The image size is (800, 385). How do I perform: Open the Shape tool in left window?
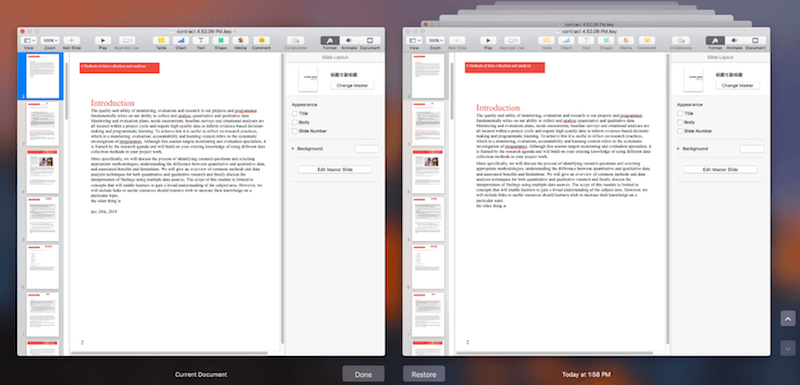pos(220,40)
